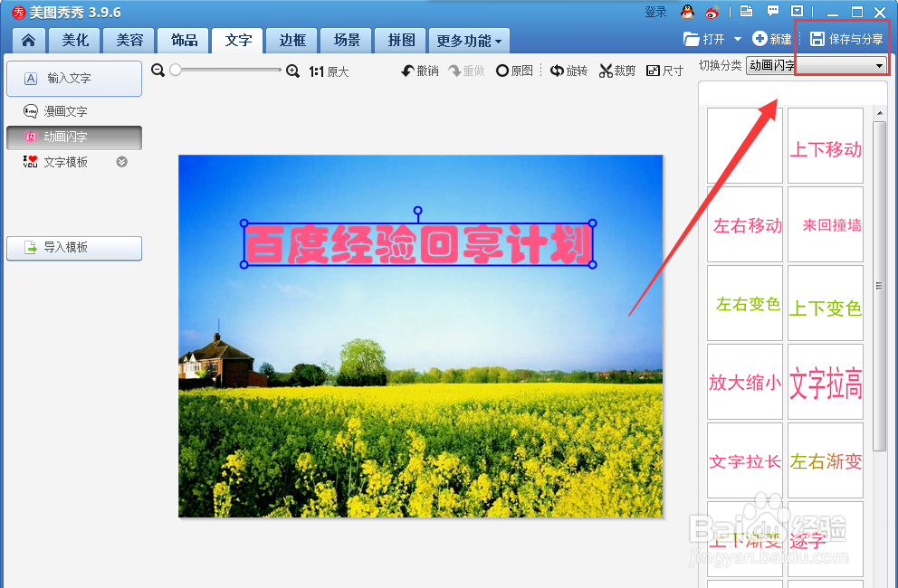Choose the 左右渐变 animation style
Screen dimensions: 898x588
tap(826, 460)
